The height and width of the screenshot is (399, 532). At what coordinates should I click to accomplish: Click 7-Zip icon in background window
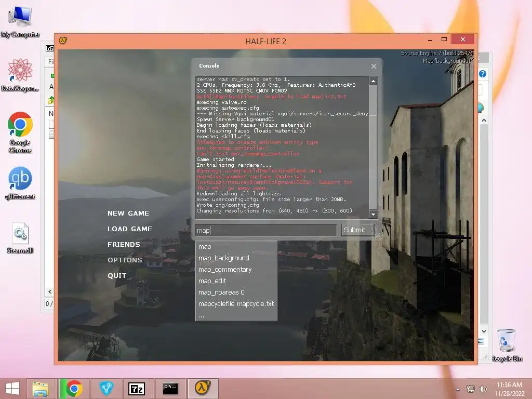(49, 48)
